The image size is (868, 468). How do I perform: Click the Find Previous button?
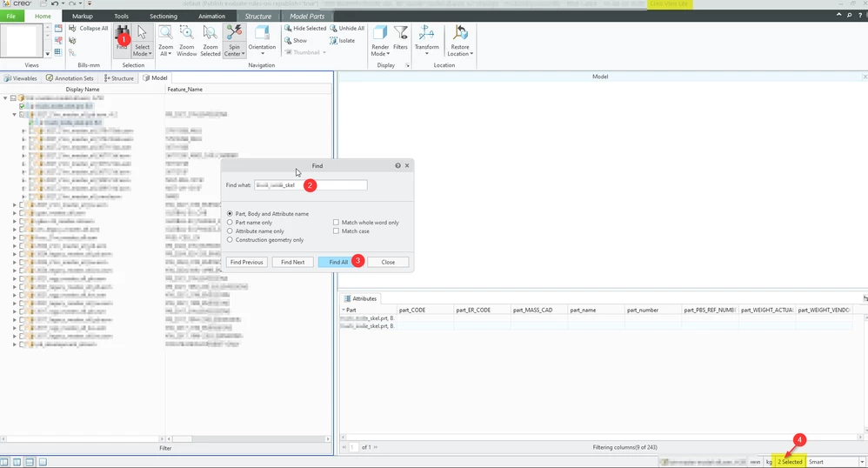click(x=247, y=262)
